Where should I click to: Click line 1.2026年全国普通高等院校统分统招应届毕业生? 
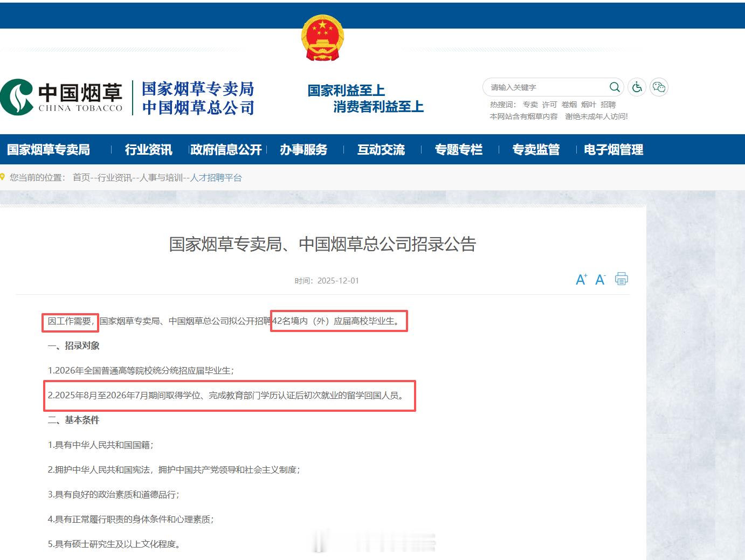pos(141,370)
